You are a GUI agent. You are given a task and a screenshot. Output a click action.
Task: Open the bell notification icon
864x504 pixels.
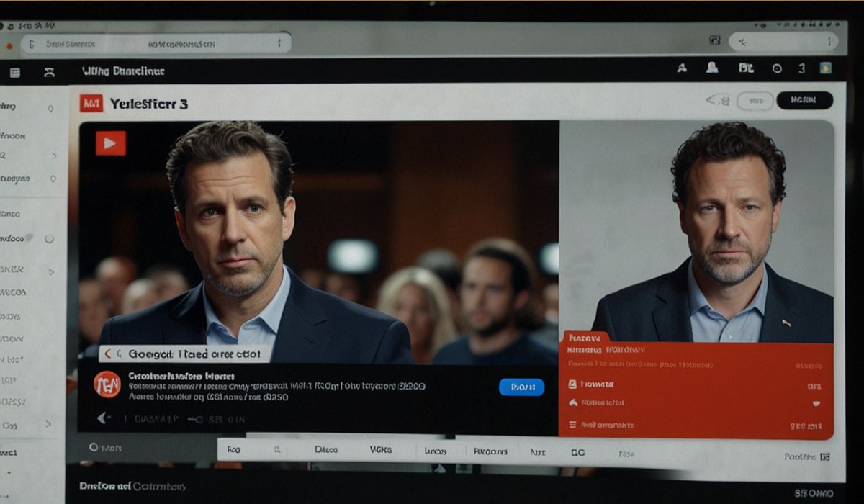click(x=712, y=68)
